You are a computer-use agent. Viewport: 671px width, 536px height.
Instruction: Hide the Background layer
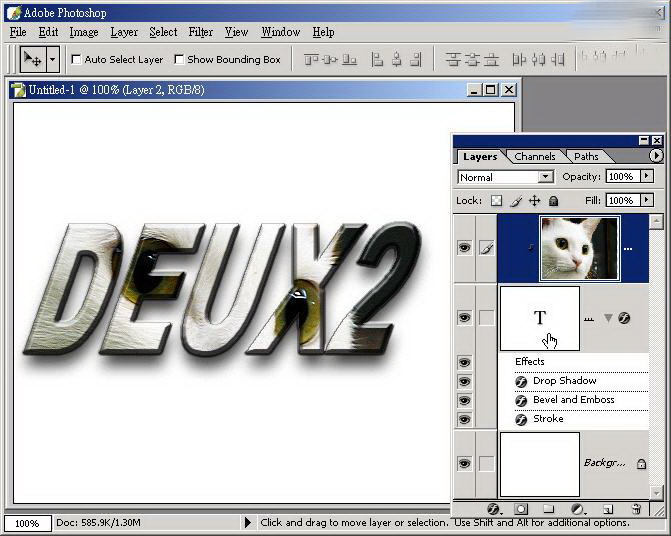click(x=464, y=463)
